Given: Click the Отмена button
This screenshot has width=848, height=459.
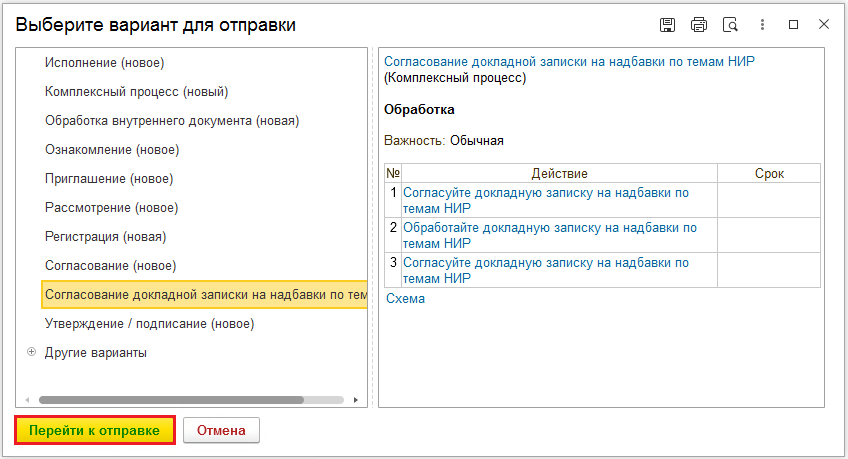Looking at the screenshot, I should [x=221, y=430].
